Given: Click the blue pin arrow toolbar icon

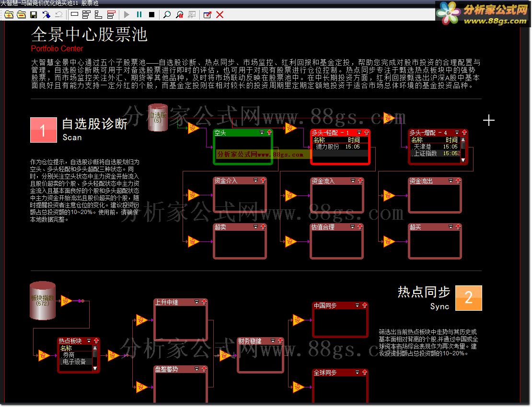Looking at the screenshot, I should click(46, 14).
